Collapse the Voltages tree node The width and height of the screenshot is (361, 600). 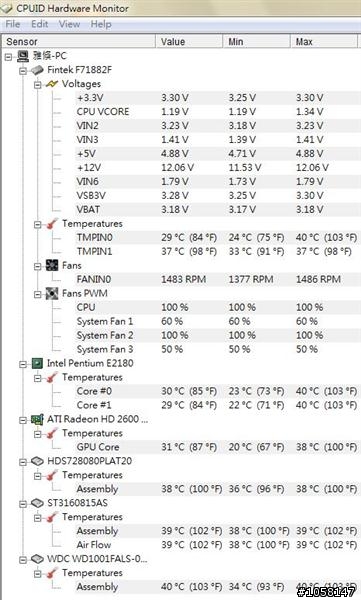38,85
